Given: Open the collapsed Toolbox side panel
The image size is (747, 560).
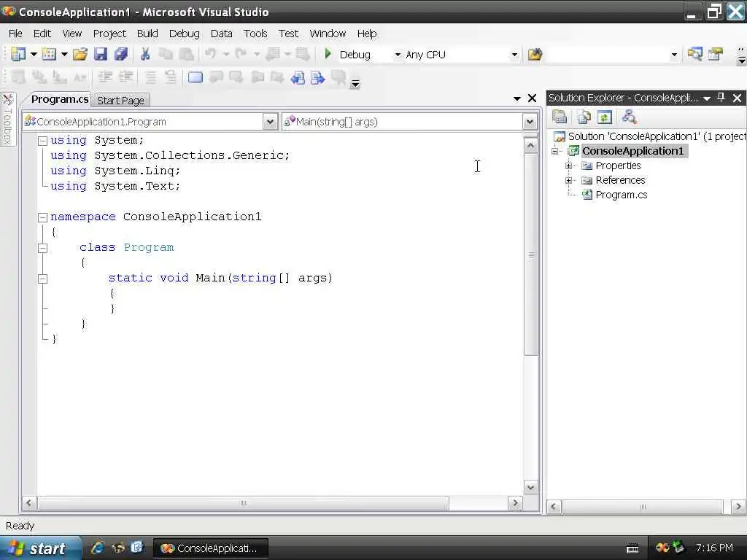Looking at the screenshot, I should [7, 120].
